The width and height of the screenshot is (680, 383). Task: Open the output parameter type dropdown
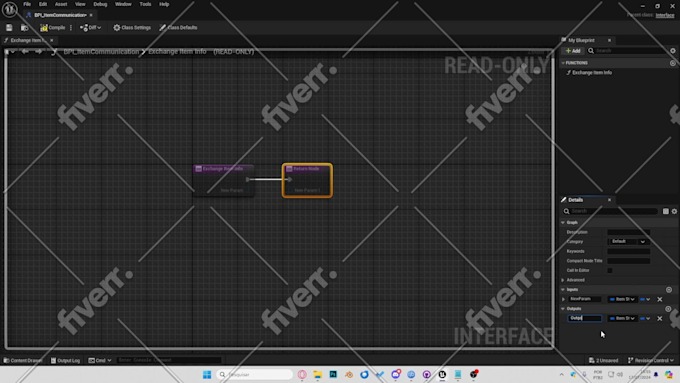coord(622,318)
